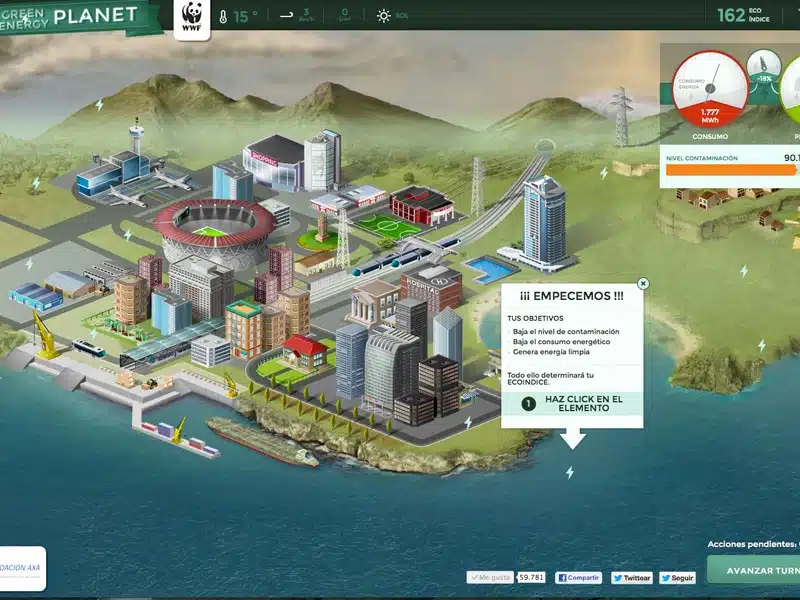Close the Empecemos objectives popup
Viewport: 800px width, 600px height.
click(643, 284)
